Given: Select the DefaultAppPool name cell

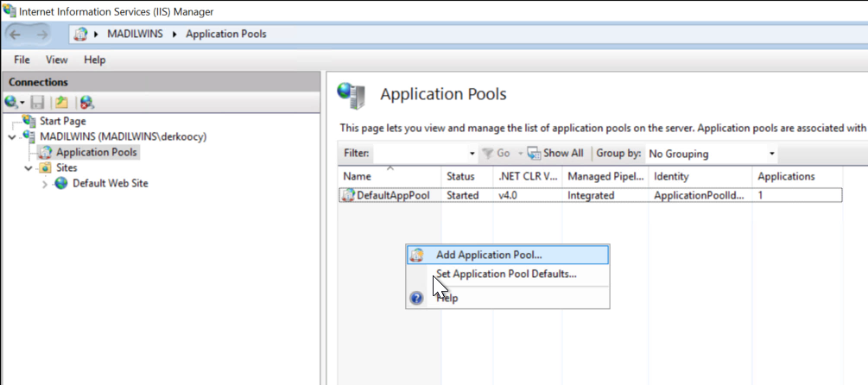Looking at the screenshot, I should 393,195.
